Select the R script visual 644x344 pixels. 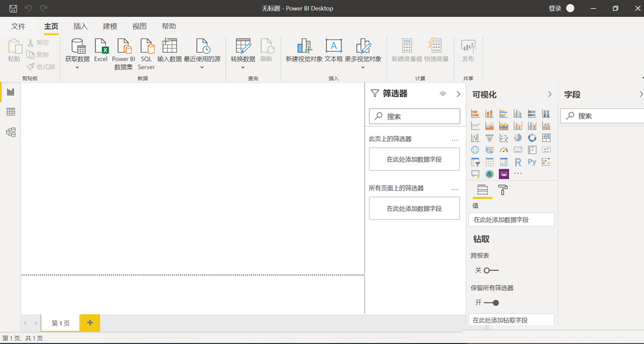[x=518, y=162]
